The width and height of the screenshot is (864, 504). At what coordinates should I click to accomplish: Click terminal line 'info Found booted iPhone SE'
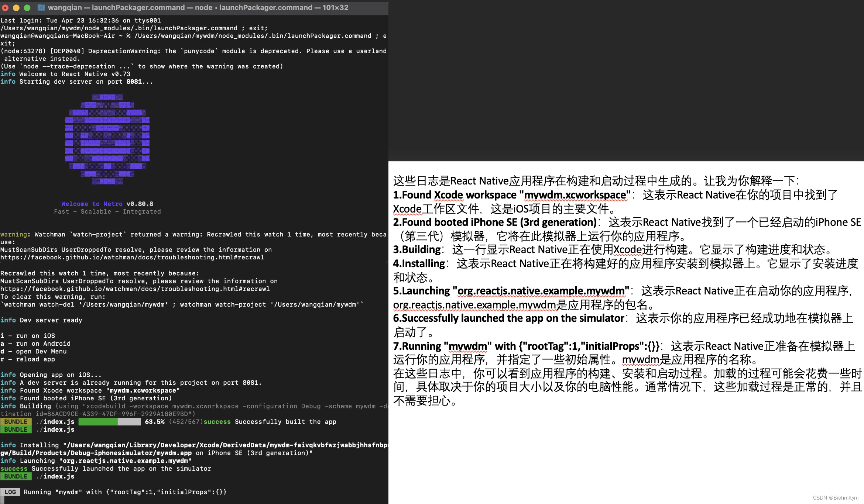[86, 398]
